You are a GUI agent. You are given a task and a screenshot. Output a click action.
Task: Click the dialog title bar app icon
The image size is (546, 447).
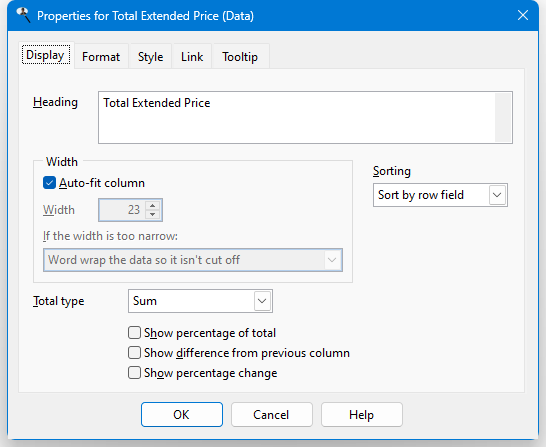pos(23,15)
